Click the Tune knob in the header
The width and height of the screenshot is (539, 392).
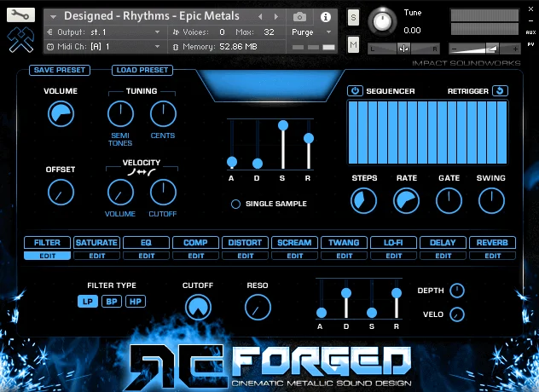382,21
